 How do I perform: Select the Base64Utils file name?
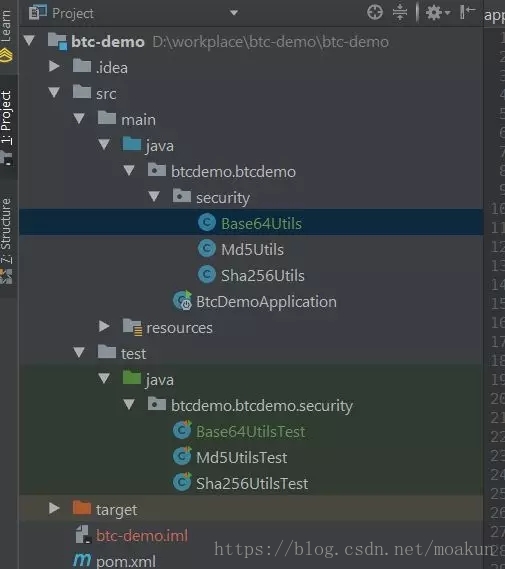(261, 224)
